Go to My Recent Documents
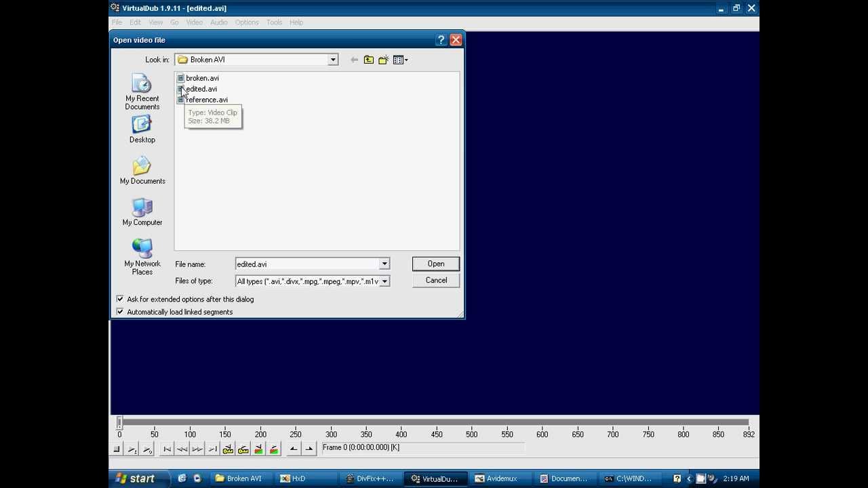Image resolution: width=868 pixels, height=488 pixels. 142,92
